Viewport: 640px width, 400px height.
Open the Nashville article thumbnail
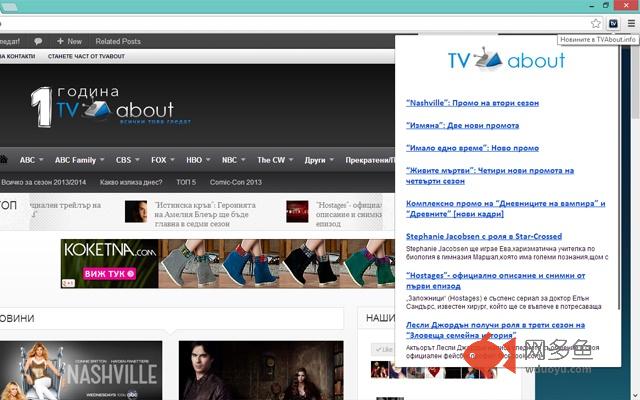pyautogui.click(x=81, y=371)
